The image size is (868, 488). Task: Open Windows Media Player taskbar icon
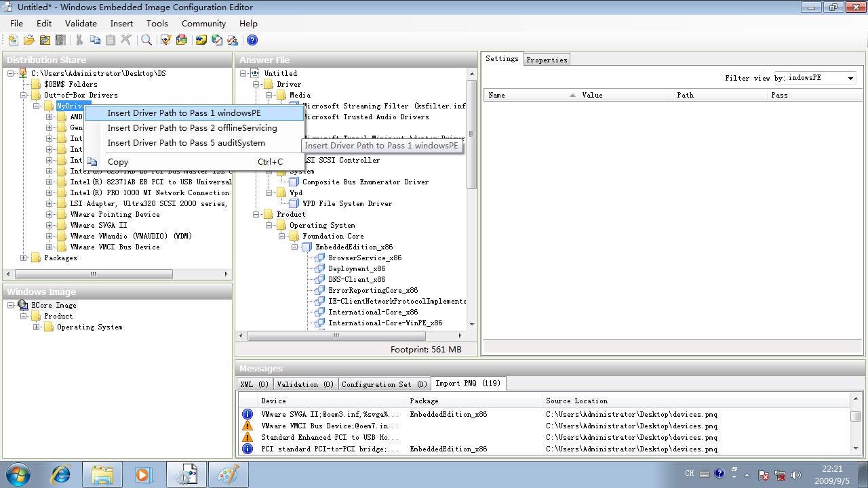point(143,474)
